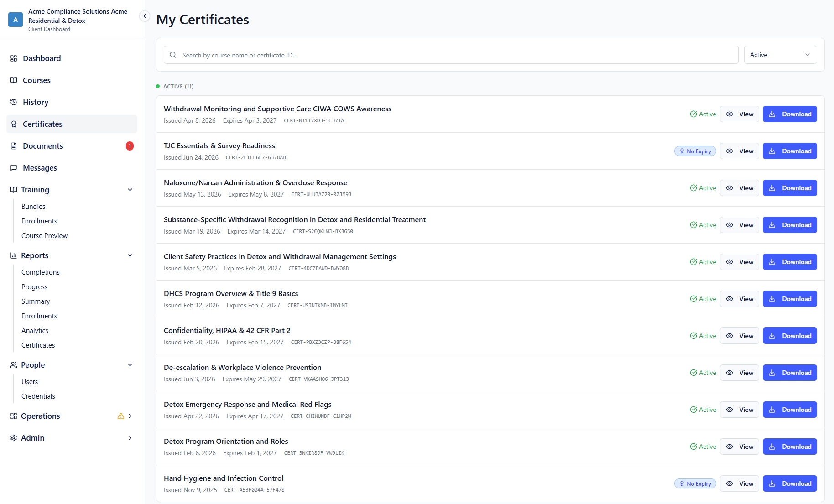Click the certificate search input field

point(451,55)
